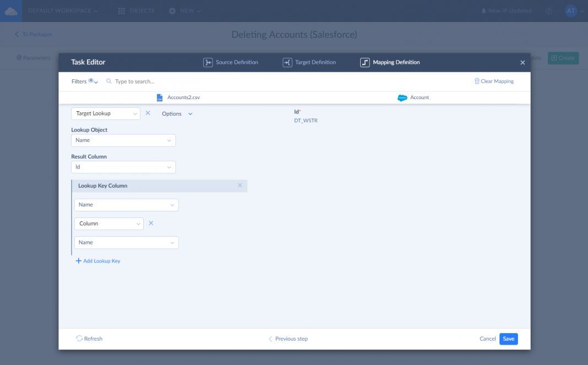This screenshot has height=365, width=588.
Task: Remove the Lookup Key Column entry
Action: [239, 186]
